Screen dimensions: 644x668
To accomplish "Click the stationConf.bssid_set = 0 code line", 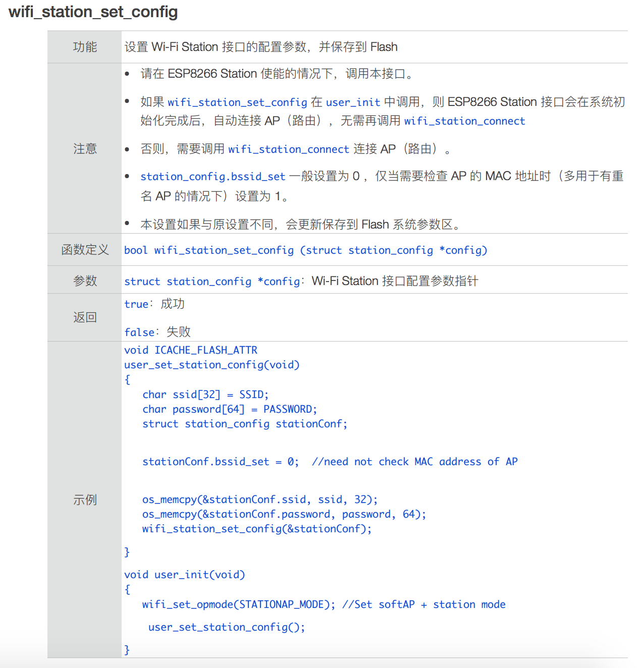I will [x=221, y=462].
